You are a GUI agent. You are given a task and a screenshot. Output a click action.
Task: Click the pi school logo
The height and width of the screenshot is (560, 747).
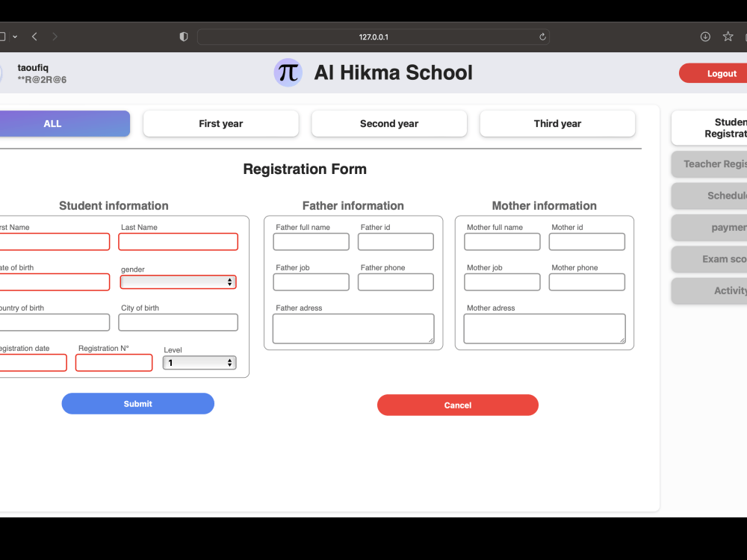click(288, 72)
